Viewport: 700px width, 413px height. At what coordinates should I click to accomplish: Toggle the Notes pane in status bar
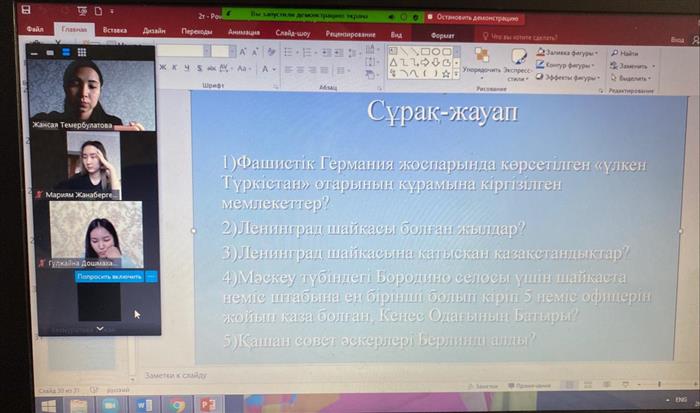click(x=484, y=385)
